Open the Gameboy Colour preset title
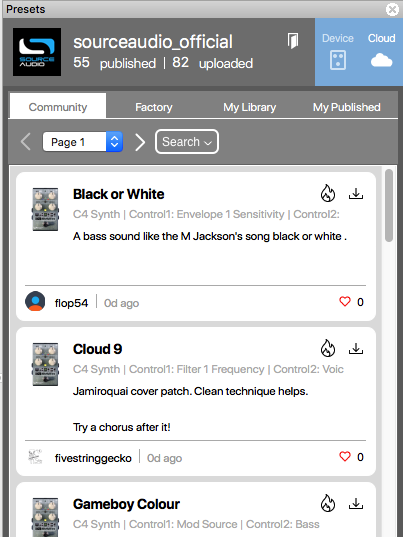The width and height of the screenshot is (403, 537). (126, 504)
